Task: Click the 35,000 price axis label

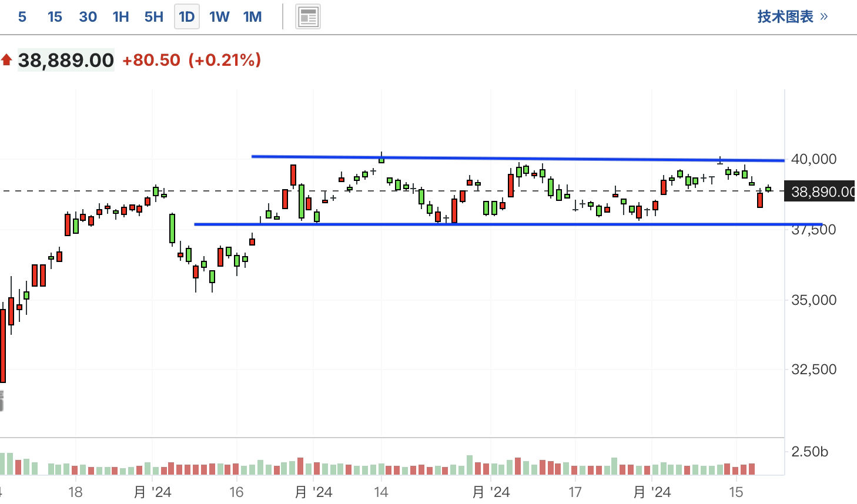Action: pos(814,300)
